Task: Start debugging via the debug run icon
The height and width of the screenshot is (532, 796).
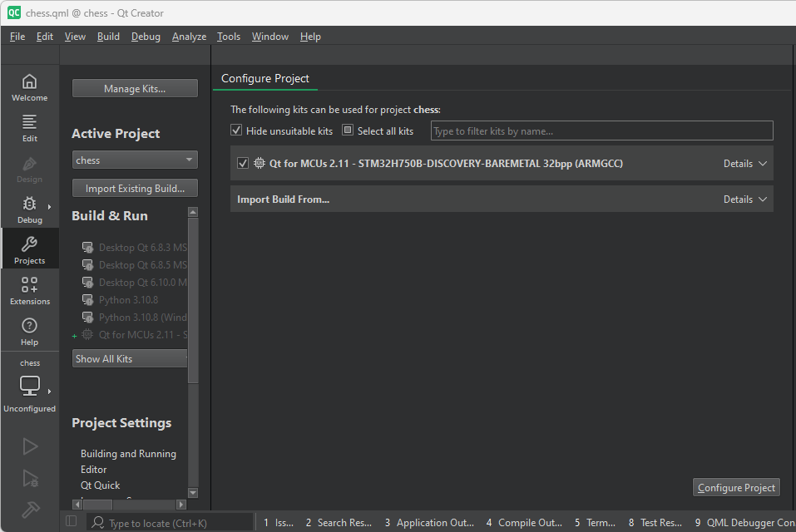Action: point(29,479)
